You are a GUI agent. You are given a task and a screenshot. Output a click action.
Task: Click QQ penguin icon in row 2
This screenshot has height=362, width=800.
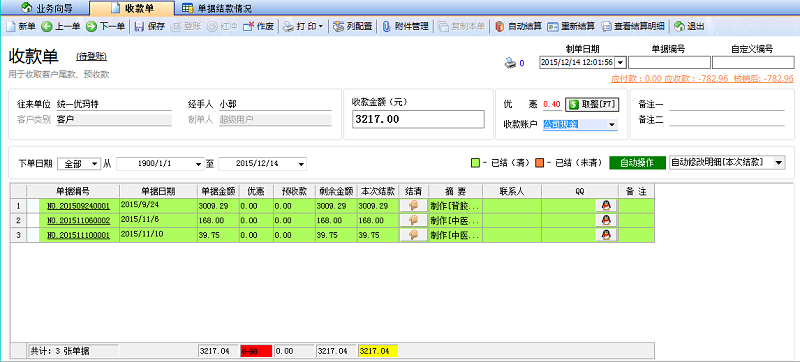coord(606,220)
